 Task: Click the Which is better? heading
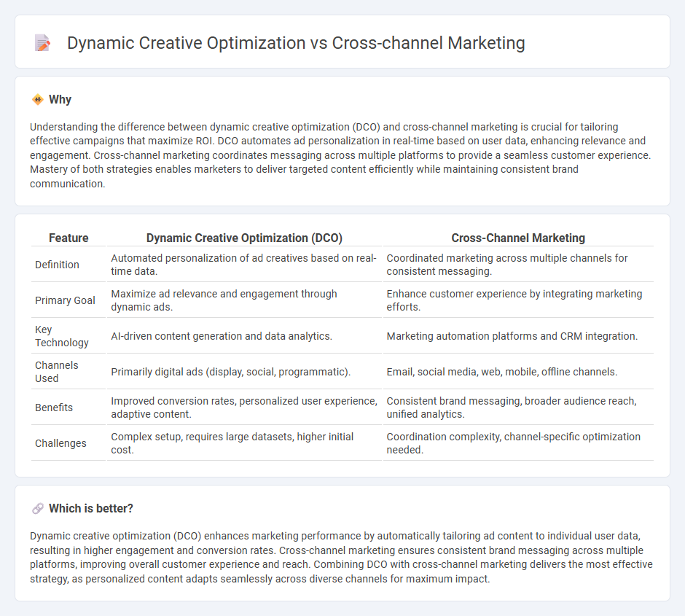coord(91,509)
